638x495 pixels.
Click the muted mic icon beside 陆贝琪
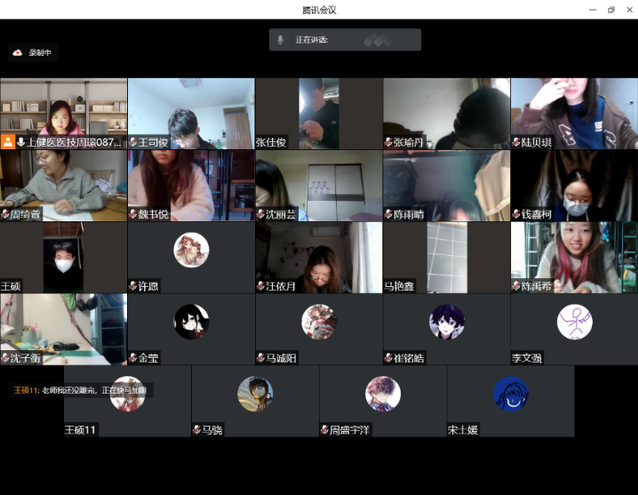(517, 143)
